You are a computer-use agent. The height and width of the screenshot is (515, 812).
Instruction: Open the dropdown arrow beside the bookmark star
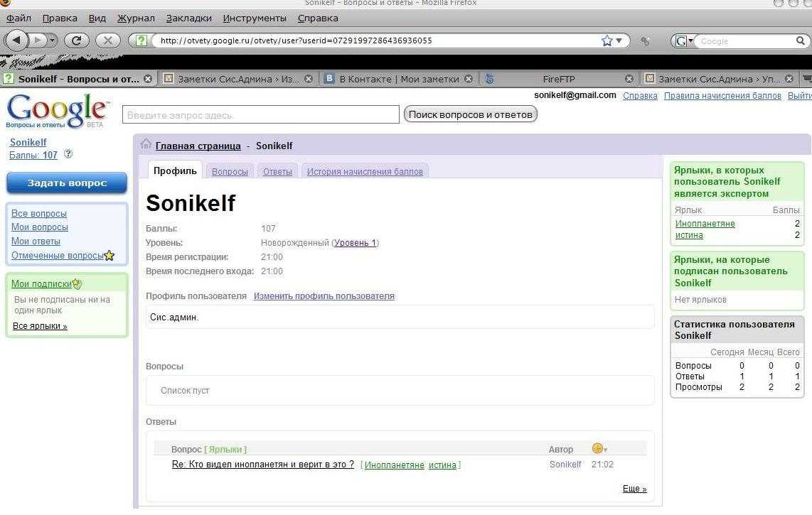click(x=619, y=40)
